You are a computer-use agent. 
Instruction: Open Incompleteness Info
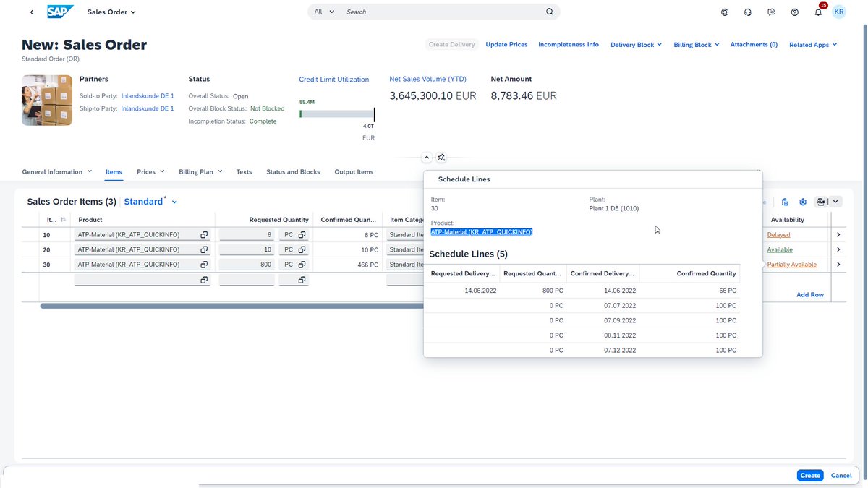pyautogui.click(x=569, y=45)
